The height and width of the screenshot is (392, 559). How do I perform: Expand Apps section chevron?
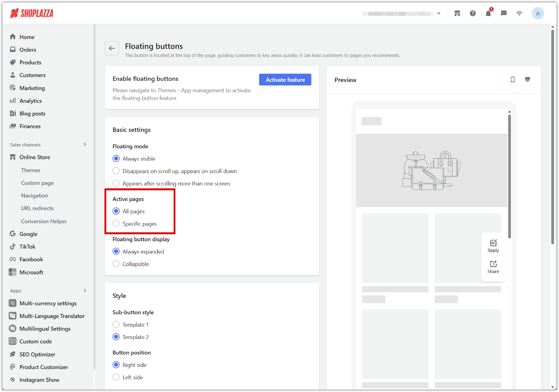pos(85,290)
